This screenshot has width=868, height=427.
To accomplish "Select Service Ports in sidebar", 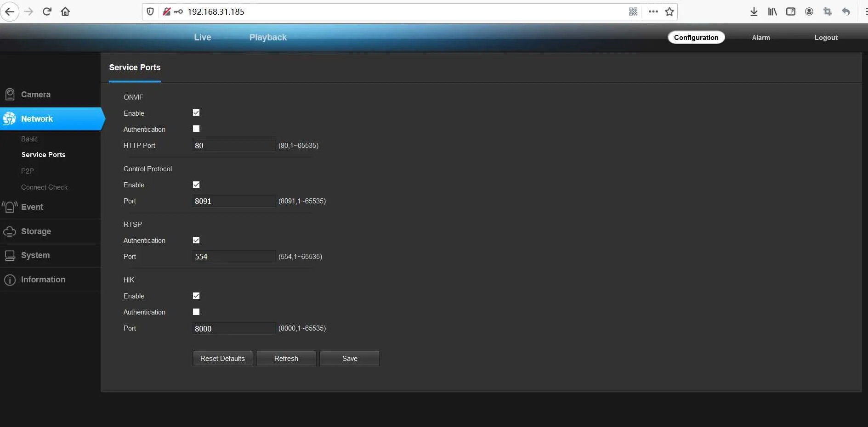I will coord(44,155).
